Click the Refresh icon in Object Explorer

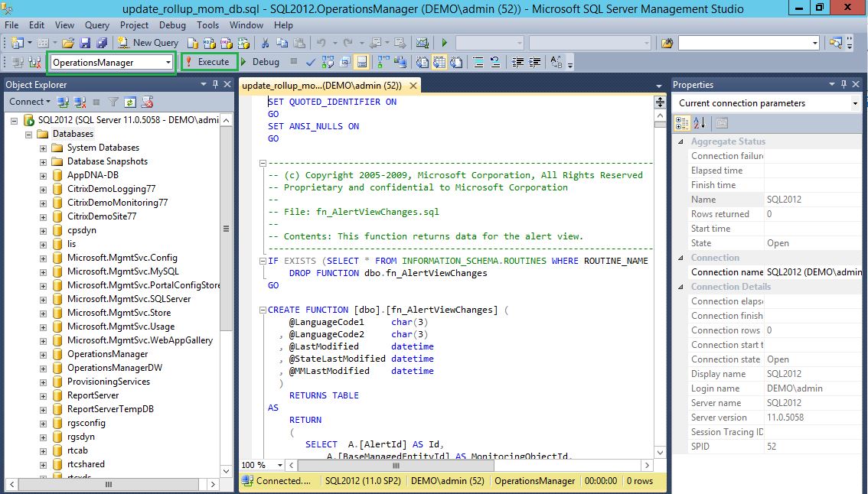(130, 102)
